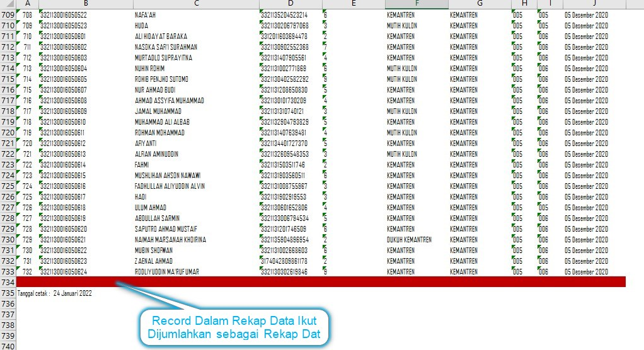Select NASOKA SAFI'I SURAHMAN cell
Viewport: 644px width, 350px height.
pyautogui.click(x=197, y=47)
